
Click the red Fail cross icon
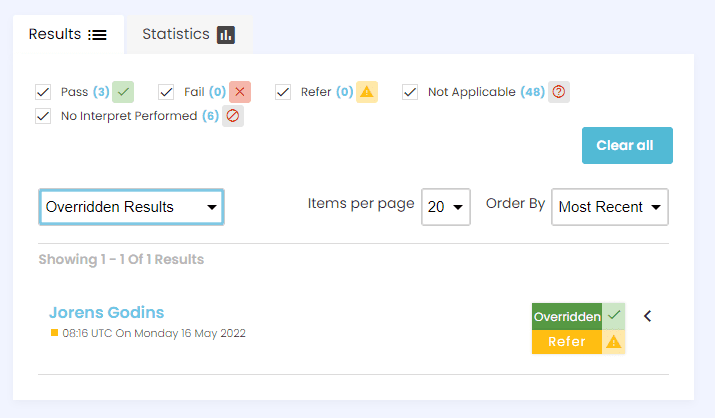tap(240, 92)
